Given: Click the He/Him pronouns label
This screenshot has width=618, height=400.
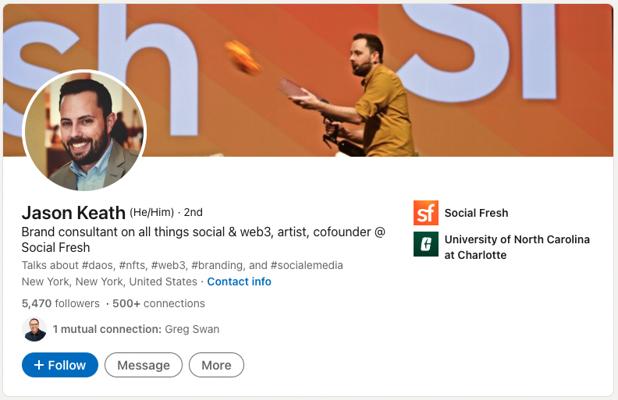Looking at the screenshot, I should (x=151, y=212).
